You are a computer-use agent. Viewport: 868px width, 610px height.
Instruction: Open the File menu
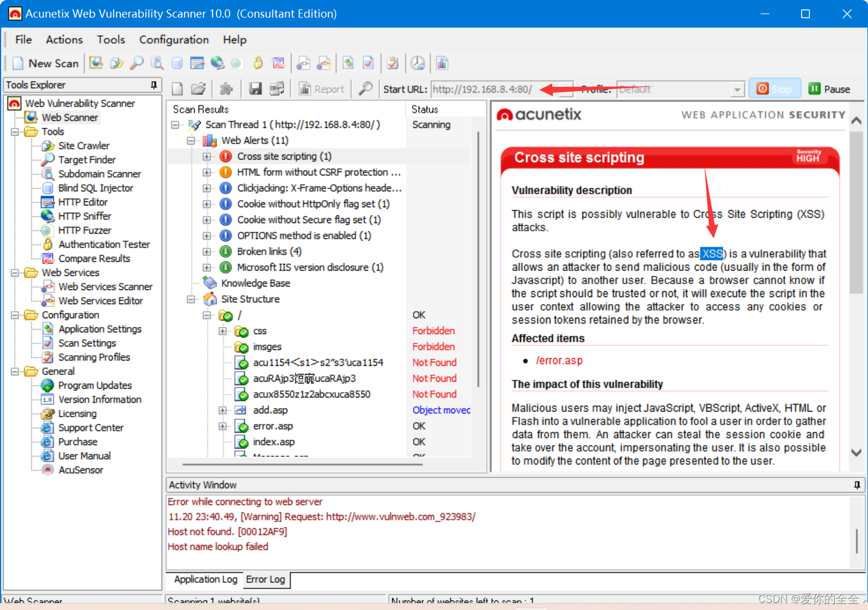coord(23,39)
